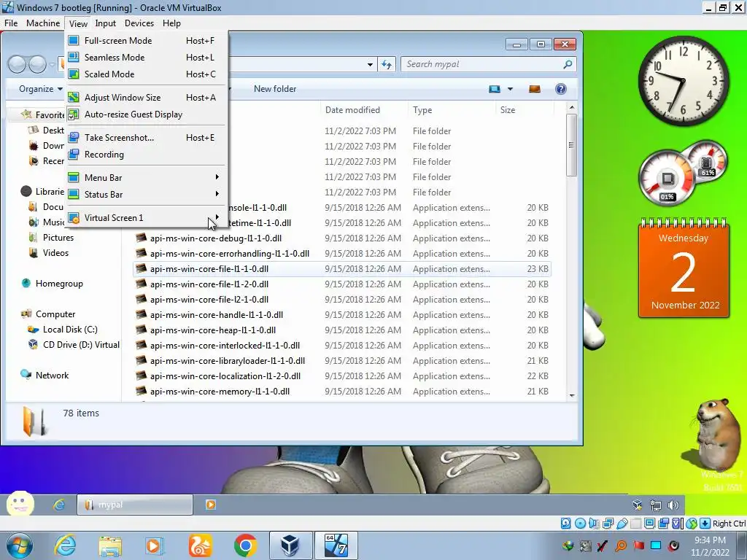The height and width of the screenshot is (560, 747).
Task: Click the shared folders status icon
Action: tap(635, 524)
